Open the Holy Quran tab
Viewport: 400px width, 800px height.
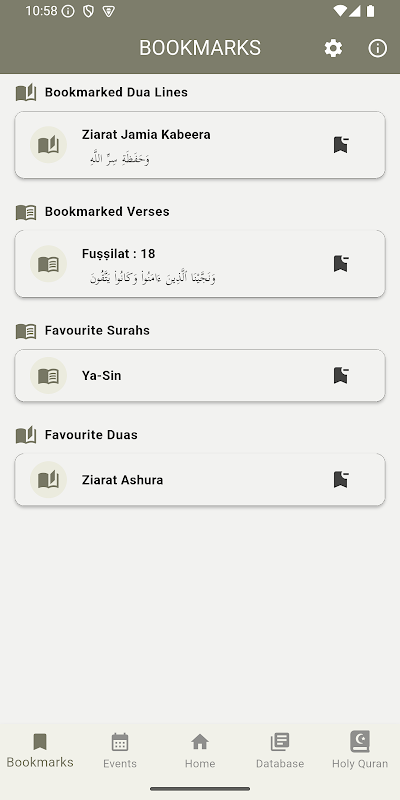pyautogui.click(x=360, y=751)
